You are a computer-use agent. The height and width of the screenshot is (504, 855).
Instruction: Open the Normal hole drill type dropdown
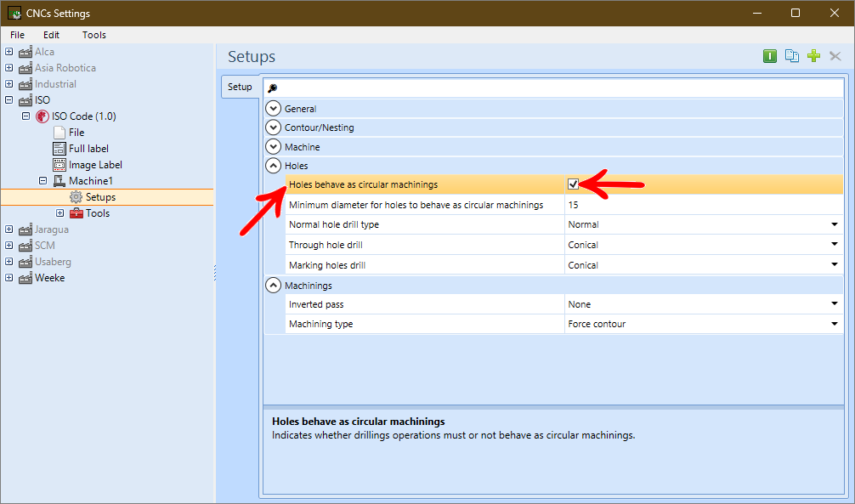click(x=834, y=225)
